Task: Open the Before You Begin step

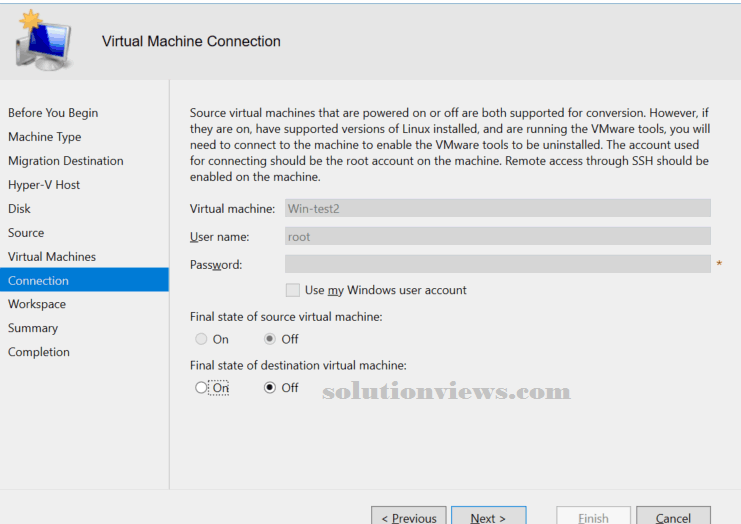Action: [53, 113]
